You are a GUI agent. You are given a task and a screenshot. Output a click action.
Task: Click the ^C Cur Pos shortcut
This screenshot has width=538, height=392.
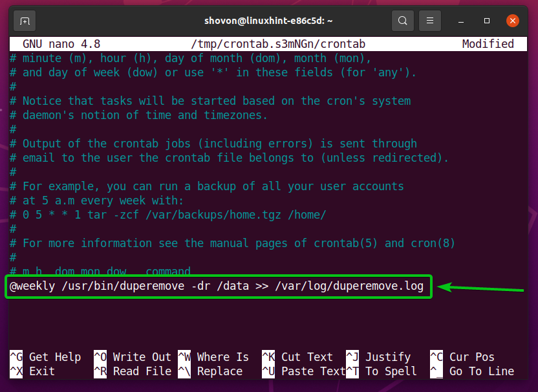pos(462,357)
